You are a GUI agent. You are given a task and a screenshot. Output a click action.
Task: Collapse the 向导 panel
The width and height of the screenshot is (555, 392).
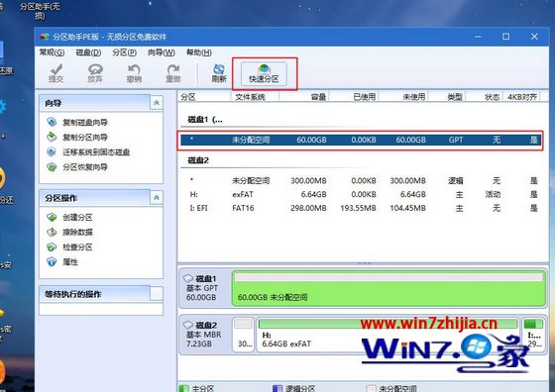pos(157,103)
